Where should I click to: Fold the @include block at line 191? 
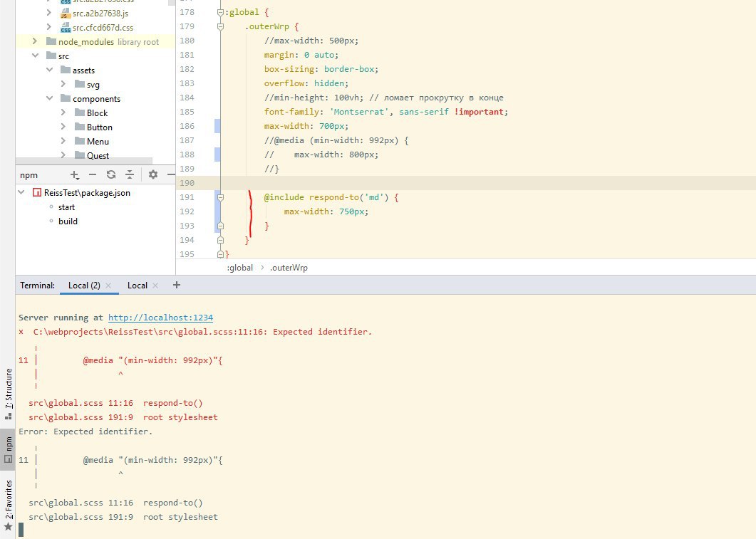(220, 197)
